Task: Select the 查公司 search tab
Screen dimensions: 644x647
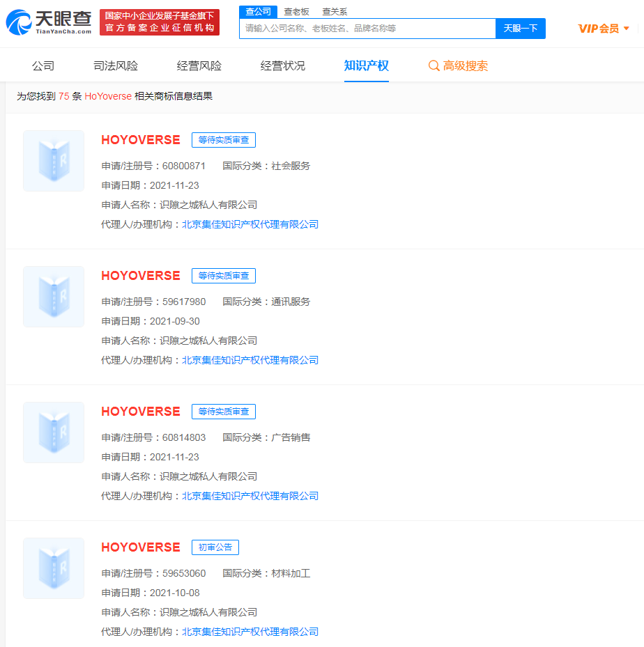Action: click(258, 12)
